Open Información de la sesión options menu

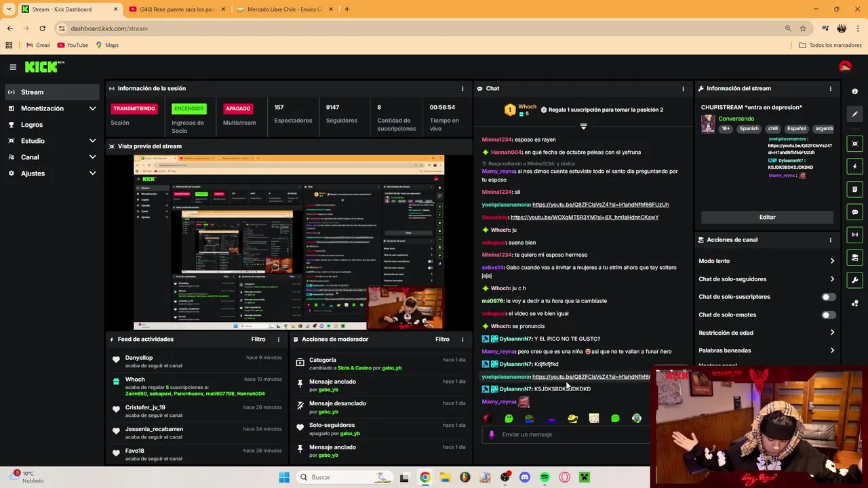[x=462, y=89]
